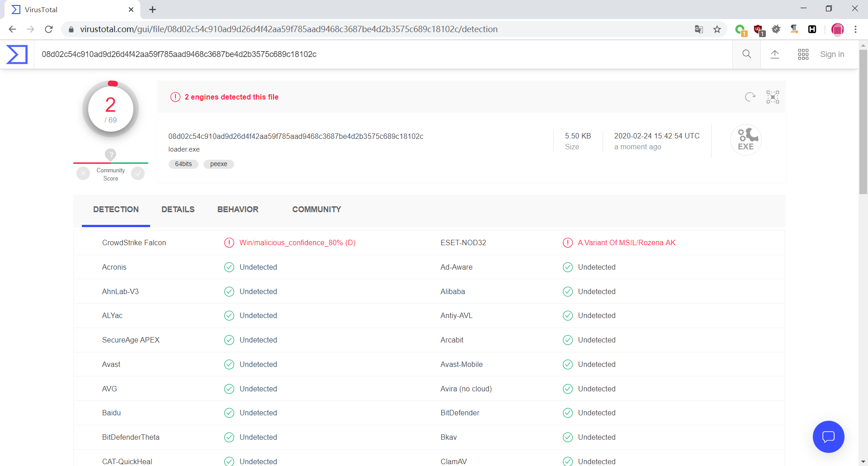Click the A Variant Of MSIL/Rozena.AK result
This screenshot has width=868, height=466.
coord(627,243)
